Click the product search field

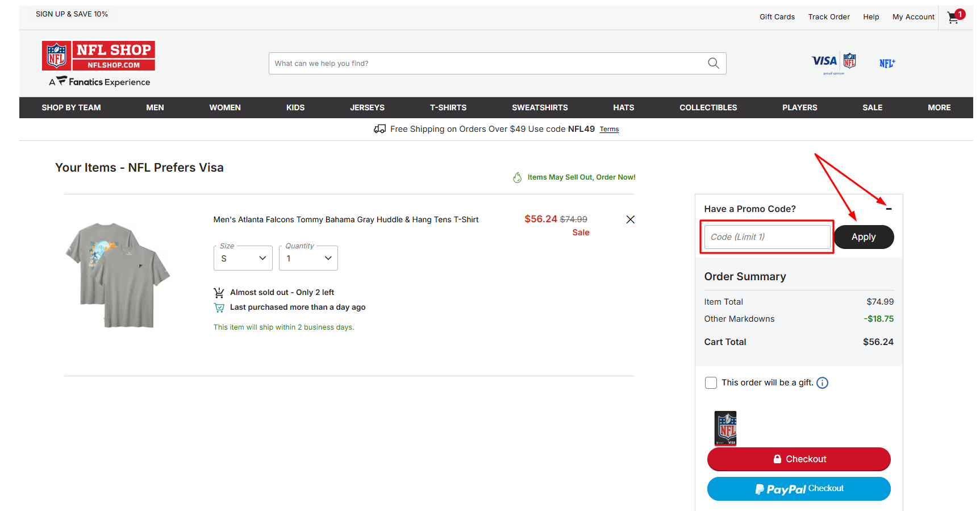489,63
